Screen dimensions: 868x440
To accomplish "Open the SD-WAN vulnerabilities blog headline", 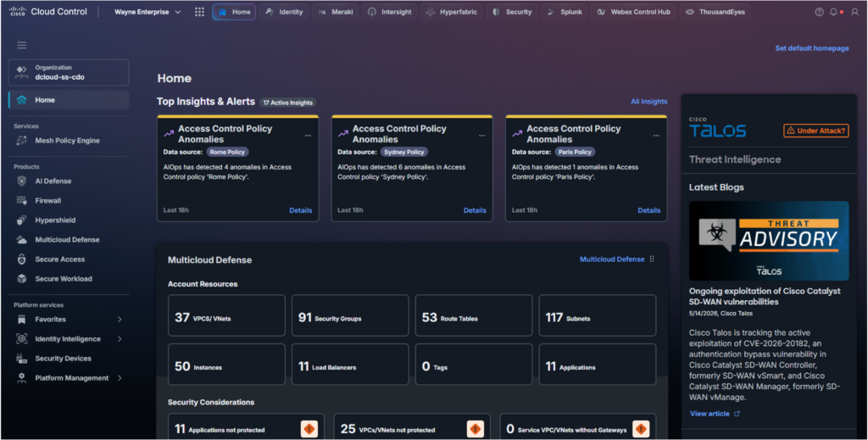I will pos(765,296).
